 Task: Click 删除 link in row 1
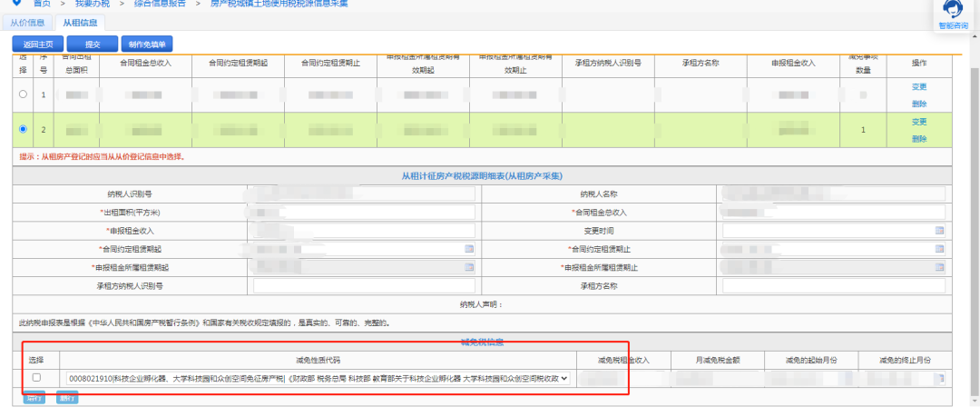tap(918, 104)
